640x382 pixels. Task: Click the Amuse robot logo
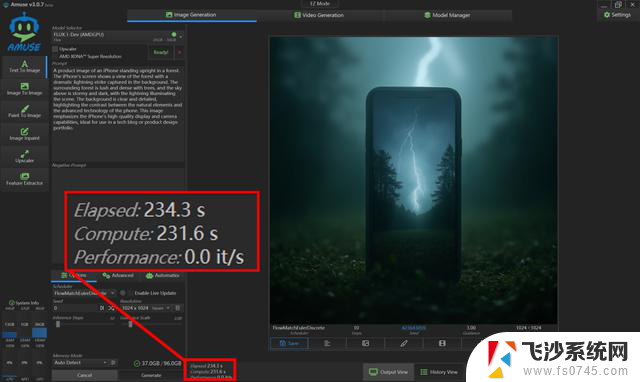24,32
